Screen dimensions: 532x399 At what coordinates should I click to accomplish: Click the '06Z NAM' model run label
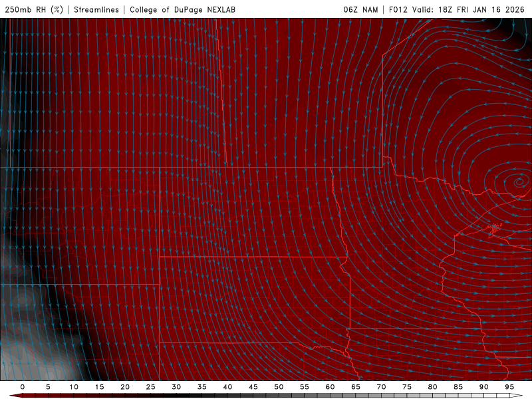point(360,9)
